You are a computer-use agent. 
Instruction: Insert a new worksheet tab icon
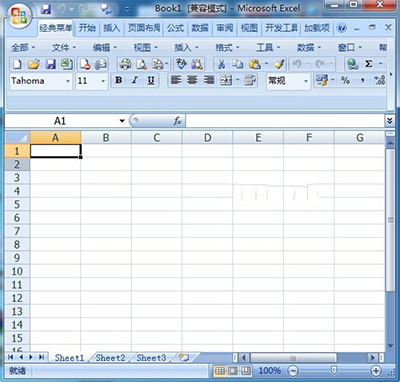point(184,358)
